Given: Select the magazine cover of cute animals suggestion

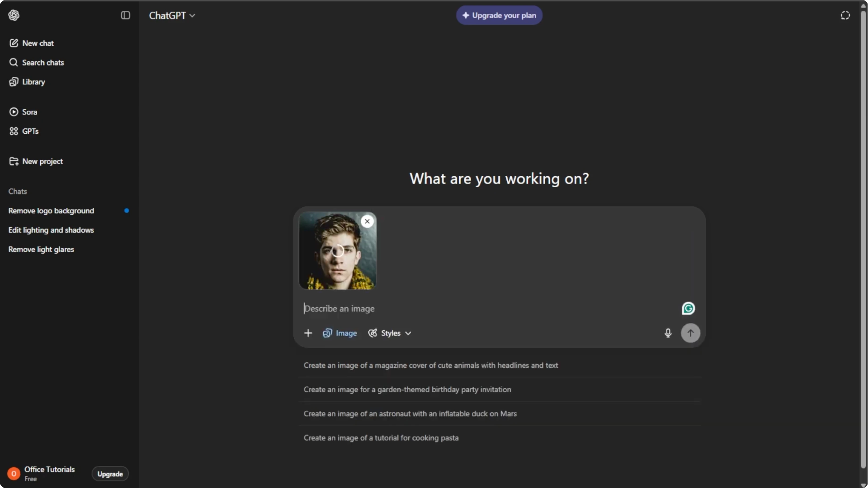Looking at the screenshot, I should tap(499, 365).
